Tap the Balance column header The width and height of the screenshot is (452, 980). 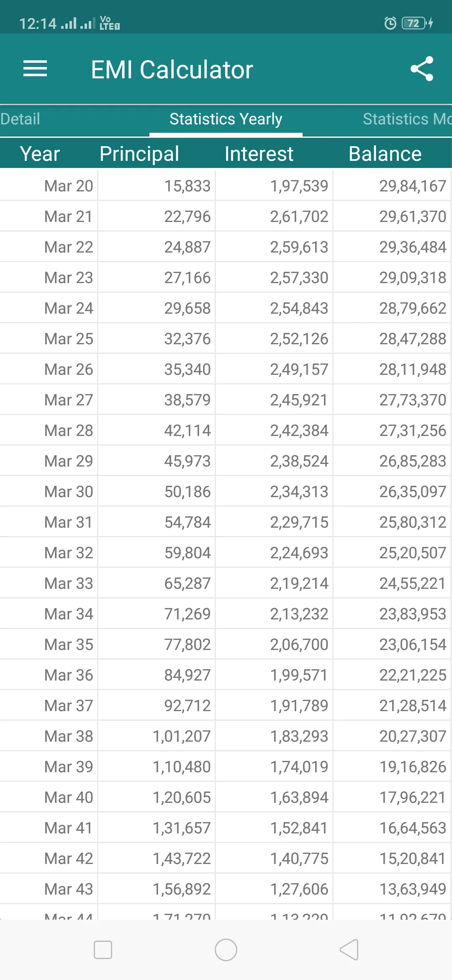(385, 154)
